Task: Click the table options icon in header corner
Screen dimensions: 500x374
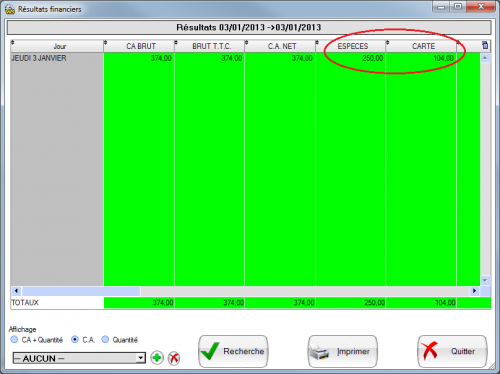Action: [x=485, y=46]
